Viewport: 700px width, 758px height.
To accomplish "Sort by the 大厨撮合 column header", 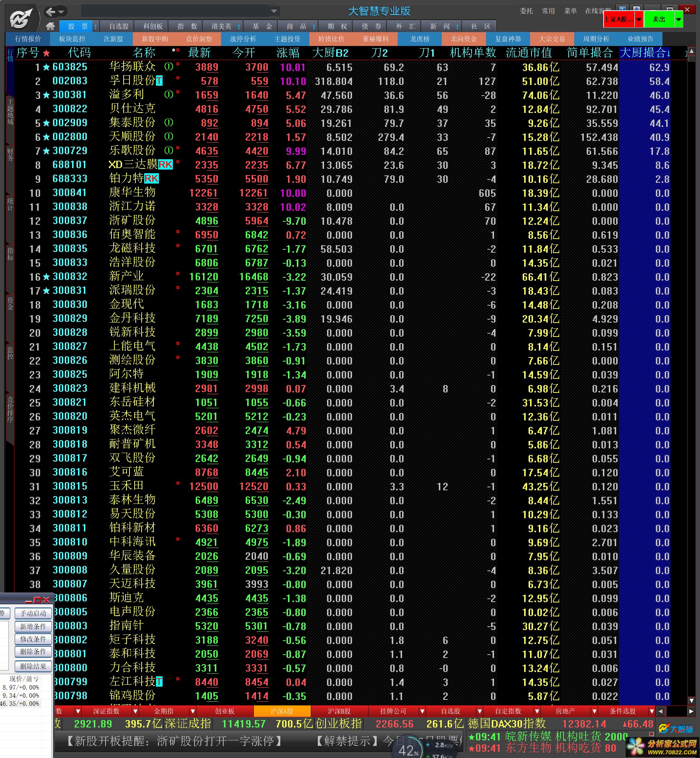I will point(645,53).
